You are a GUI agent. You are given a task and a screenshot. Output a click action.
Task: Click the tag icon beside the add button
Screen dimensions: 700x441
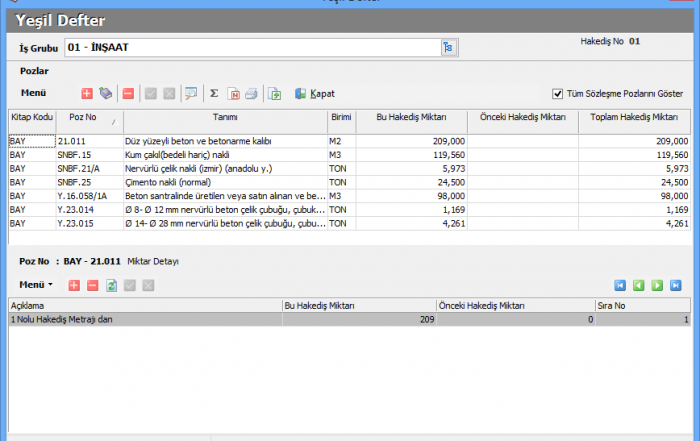point(106,94)
